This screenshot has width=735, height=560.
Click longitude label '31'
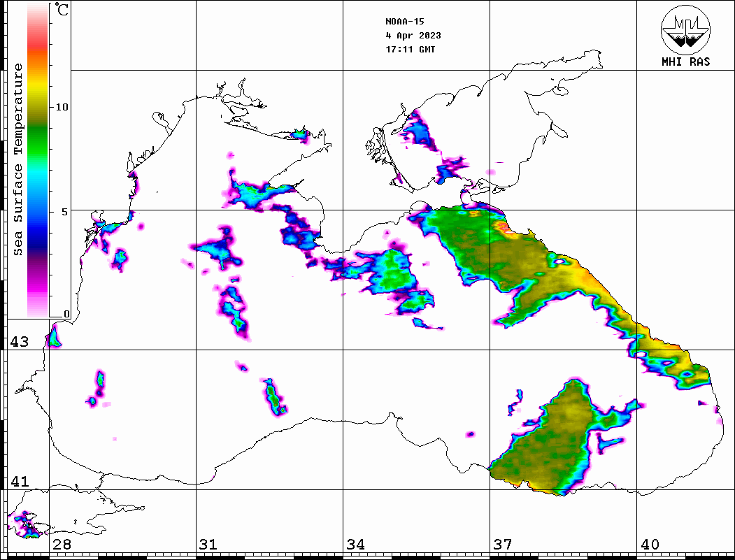click(x=208, y=545)
